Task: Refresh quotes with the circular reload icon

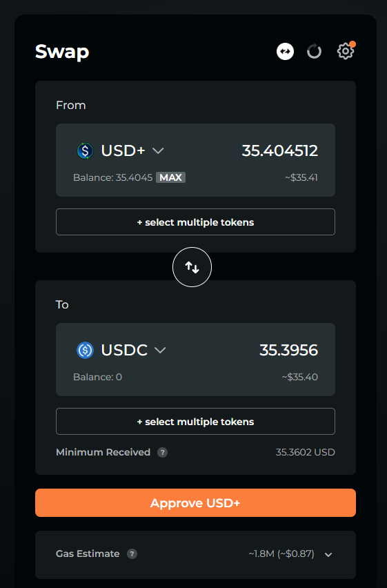Action: [x=315, y=51]
